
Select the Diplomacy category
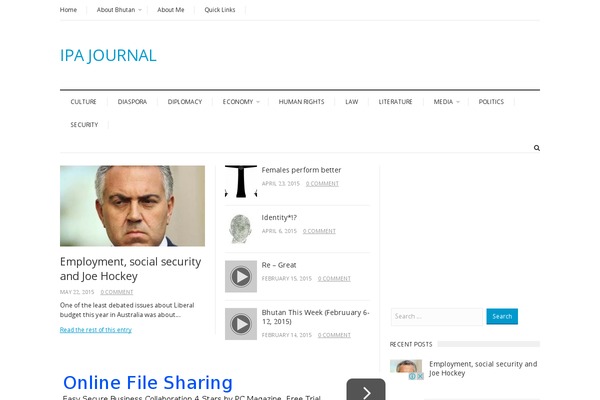(185, 102)
